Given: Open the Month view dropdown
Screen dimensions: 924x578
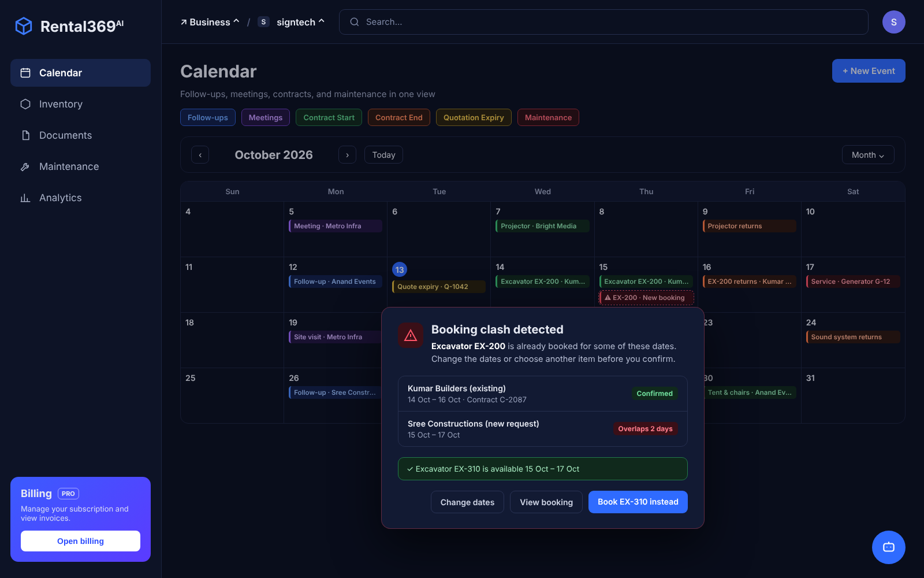Looking at the screenshot, I should click(x=868, y=155).
